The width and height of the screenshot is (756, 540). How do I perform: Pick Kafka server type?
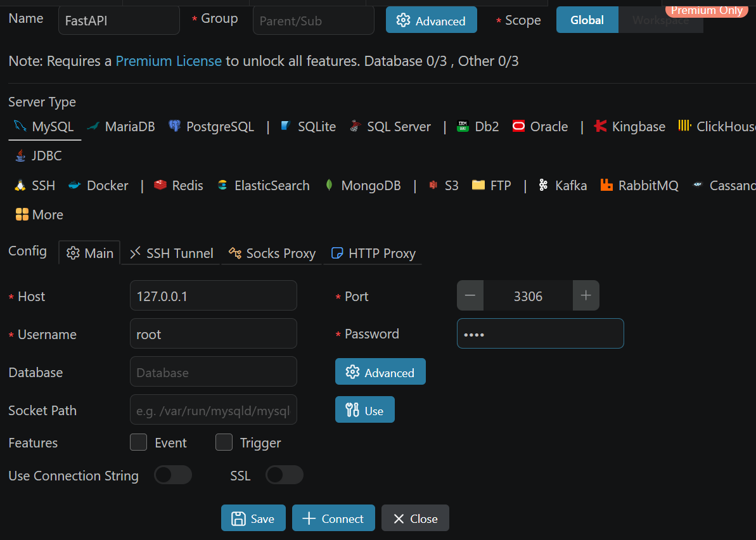coord(562,186)
